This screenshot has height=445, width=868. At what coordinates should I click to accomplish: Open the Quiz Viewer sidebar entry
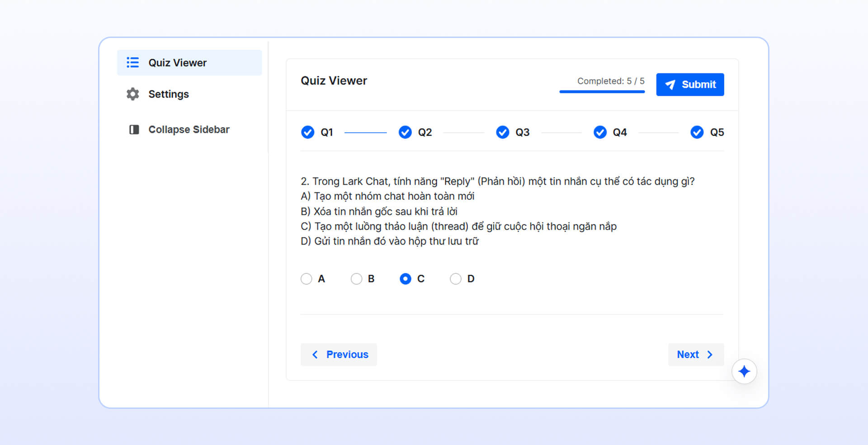click(177, 62)
